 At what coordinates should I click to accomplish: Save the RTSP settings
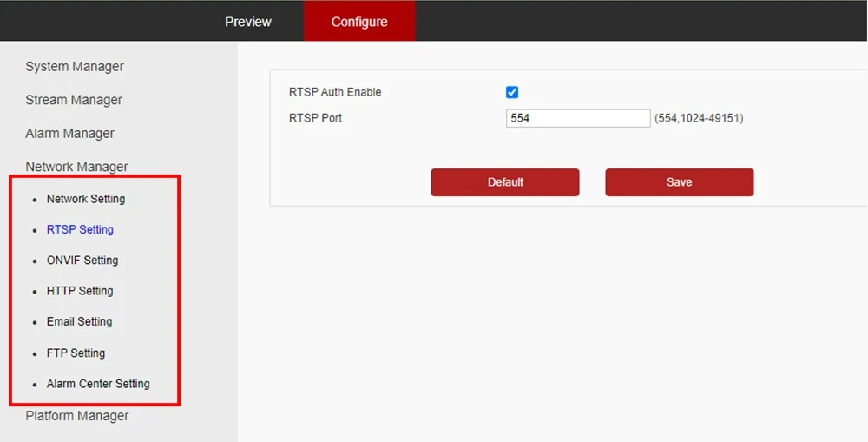tap(679, 182)
